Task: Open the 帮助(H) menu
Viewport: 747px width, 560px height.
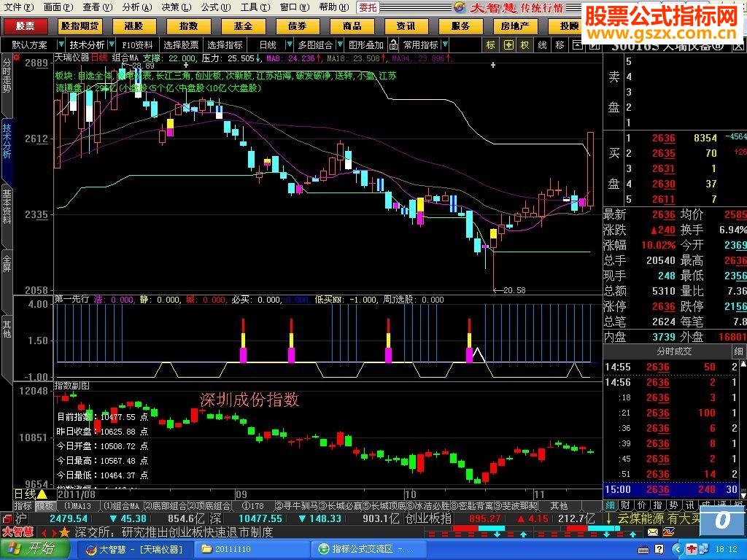Action: [x=334, y=7]
